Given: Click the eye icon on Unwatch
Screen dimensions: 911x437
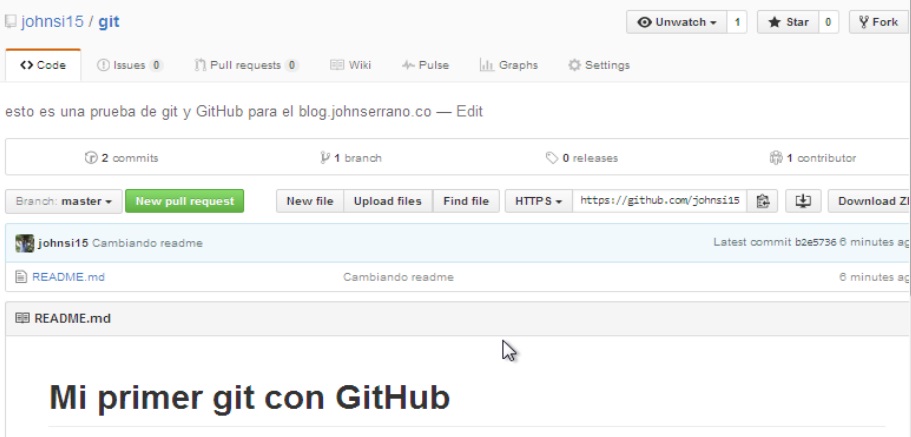Looking at the screenshot, I should 644,22.
